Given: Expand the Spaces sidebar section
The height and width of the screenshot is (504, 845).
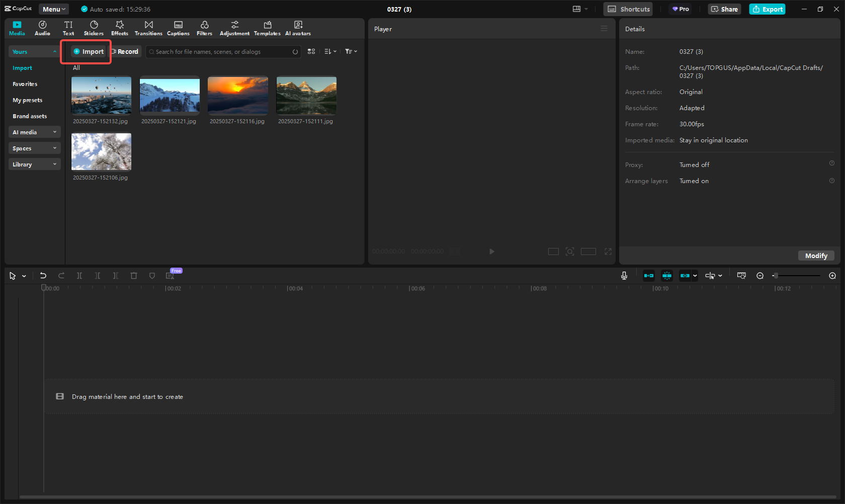Looking at the screenshot, I should point(34,148).
